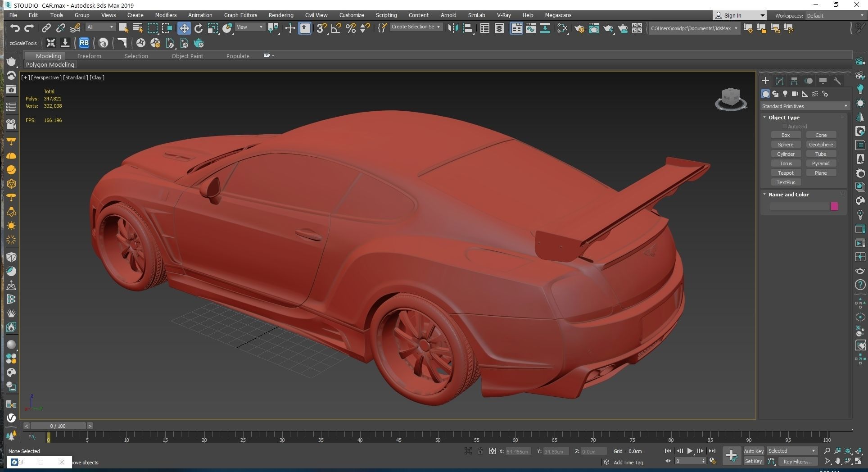Open the All selection filter dropdown

pyautogui.click(x=100, y=27)
